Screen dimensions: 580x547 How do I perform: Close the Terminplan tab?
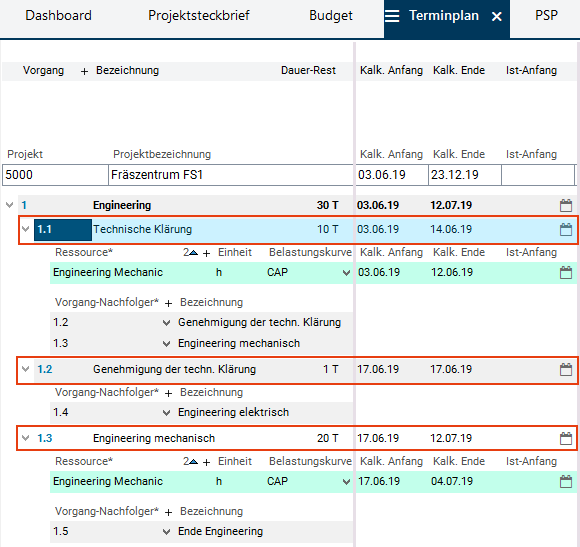(x=497, y=16)
